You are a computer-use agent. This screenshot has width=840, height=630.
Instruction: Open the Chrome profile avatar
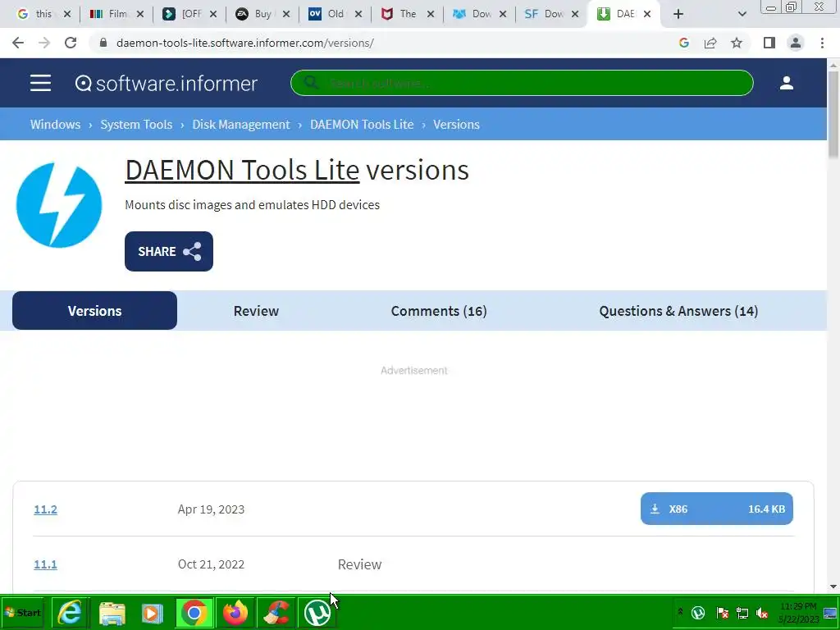pos(796,43)
